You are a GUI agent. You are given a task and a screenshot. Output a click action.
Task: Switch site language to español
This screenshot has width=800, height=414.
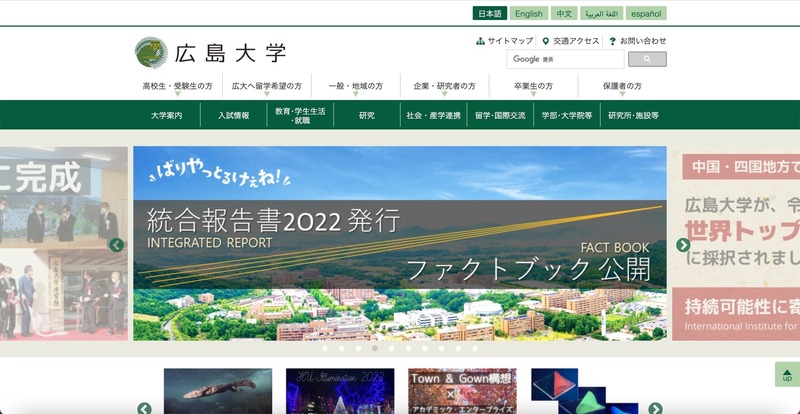pyautogui.click(x=645, y=14)
